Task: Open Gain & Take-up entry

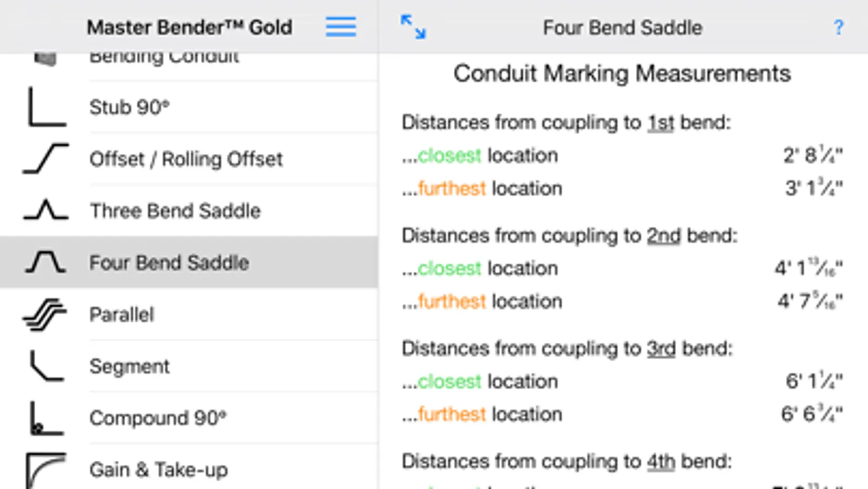Action: (159, 469)
